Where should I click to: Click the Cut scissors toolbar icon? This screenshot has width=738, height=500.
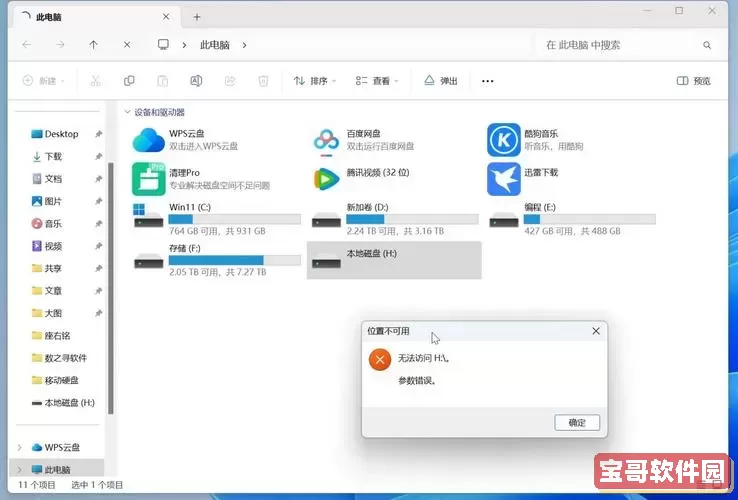[x=96, y=81]
